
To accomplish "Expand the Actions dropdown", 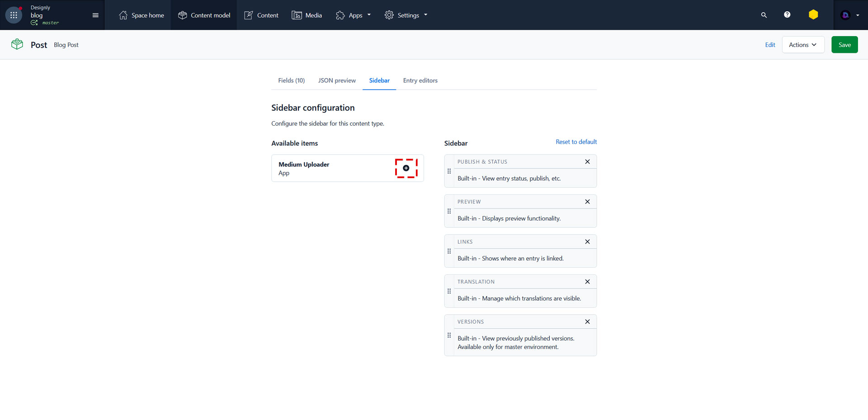I will pyautogui.click(x=803, y=45).
